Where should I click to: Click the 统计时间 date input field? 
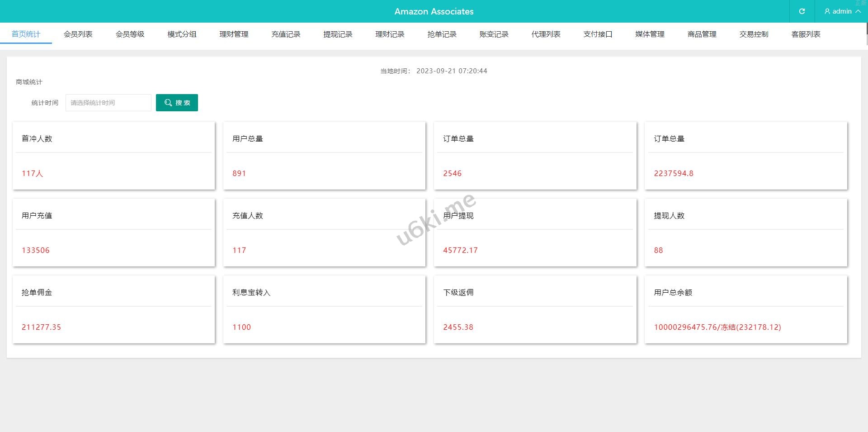108,103
